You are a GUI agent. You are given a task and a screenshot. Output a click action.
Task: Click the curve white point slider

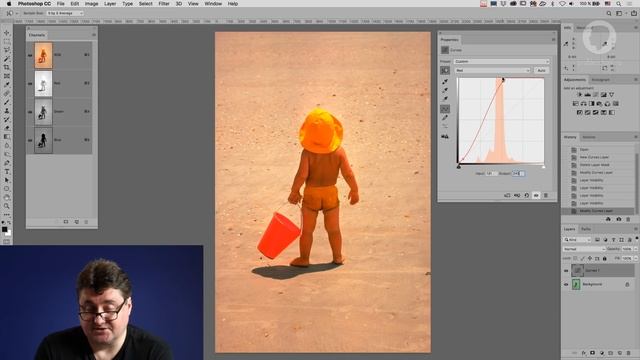pos(543,167)
